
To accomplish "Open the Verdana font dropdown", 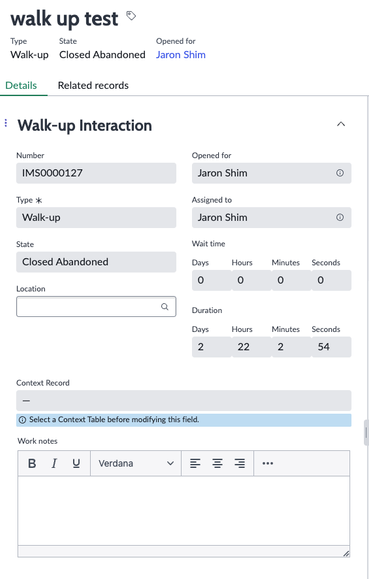I will tap(136, 463).
